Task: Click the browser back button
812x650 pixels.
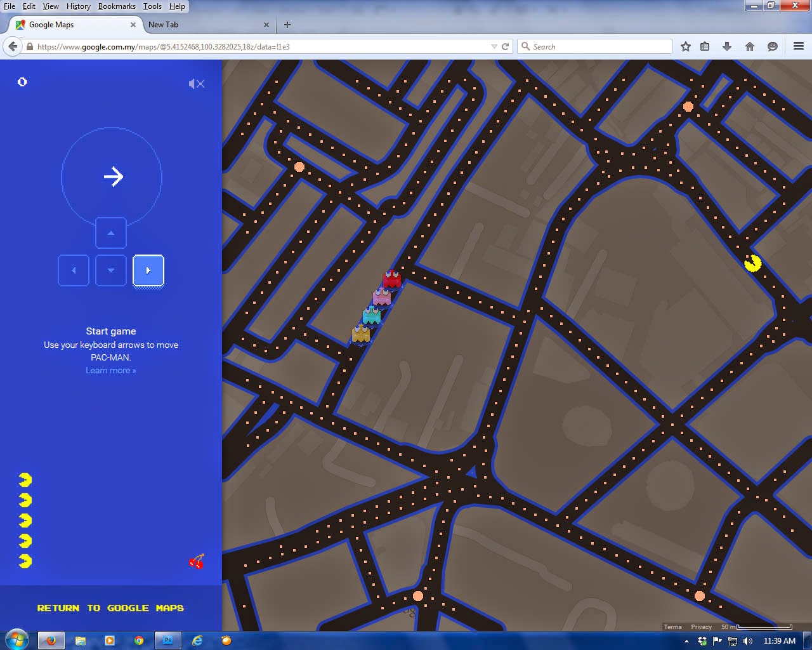Action: (x=13, y=46)
